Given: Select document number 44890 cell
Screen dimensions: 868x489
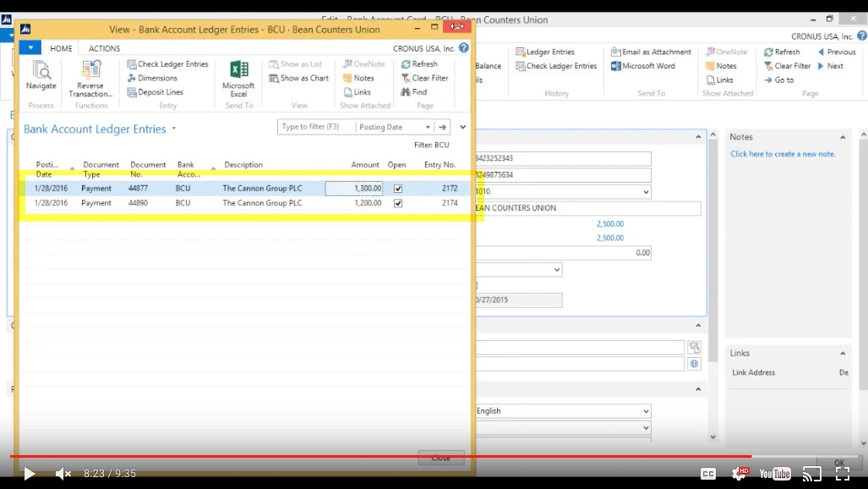Looking at the screenshot, I should tap(139, 203).
